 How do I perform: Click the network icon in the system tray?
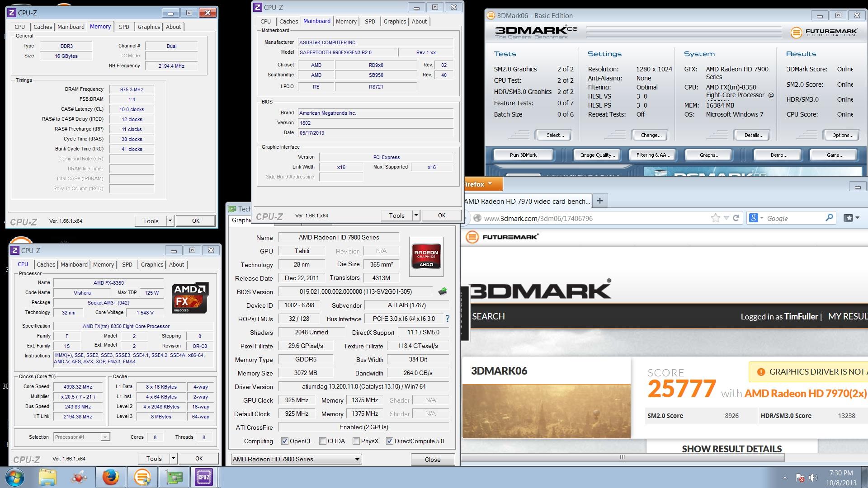tap(800, 478)
